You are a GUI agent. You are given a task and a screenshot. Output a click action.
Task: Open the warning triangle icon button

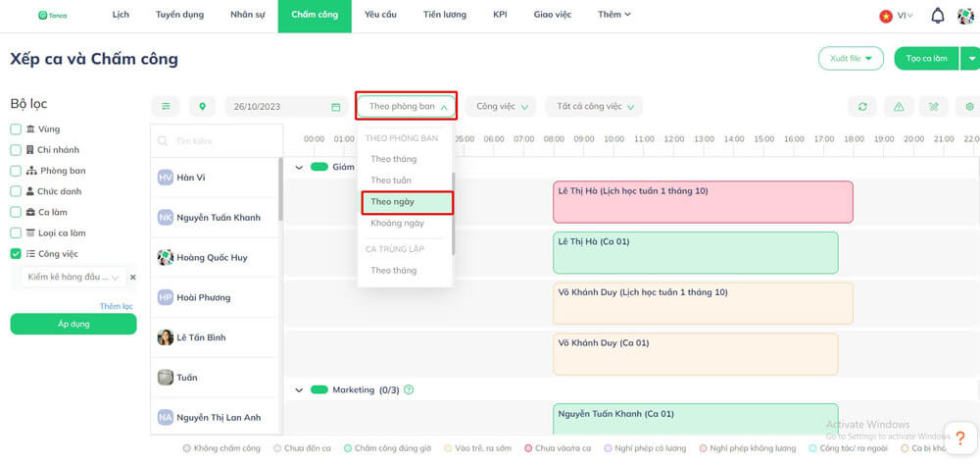pyautogui.click(x=899, y=106)
